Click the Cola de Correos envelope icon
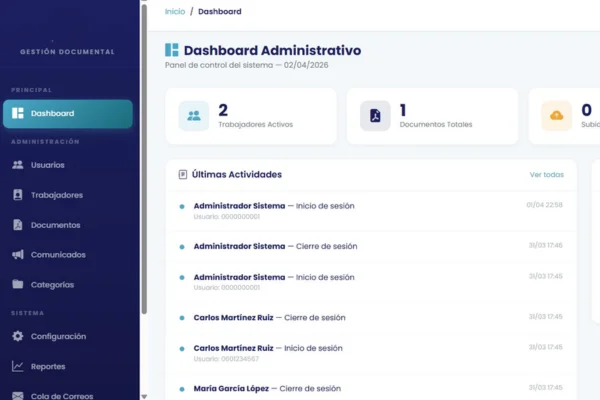600x400 pixels. [18, 396]
